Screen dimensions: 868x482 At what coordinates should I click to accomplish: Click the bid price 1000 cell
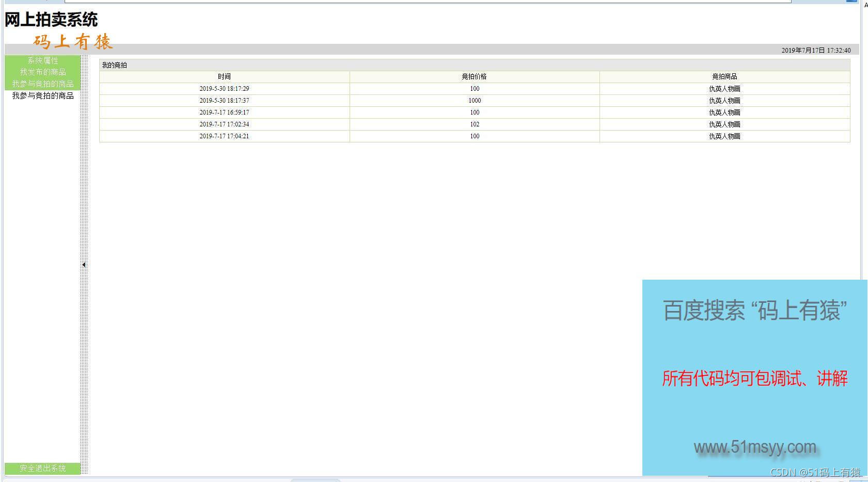pos(475,101)
